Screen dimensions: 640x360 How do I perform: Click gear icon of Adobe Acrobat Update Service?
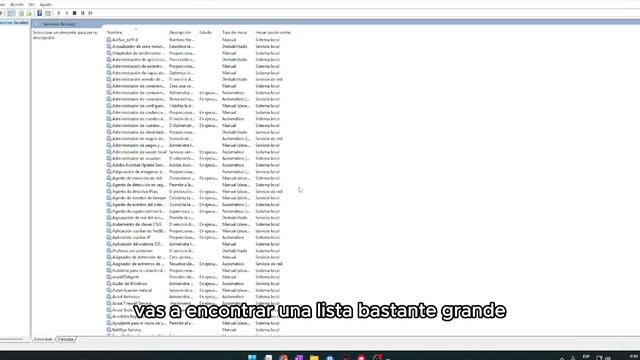109,165
